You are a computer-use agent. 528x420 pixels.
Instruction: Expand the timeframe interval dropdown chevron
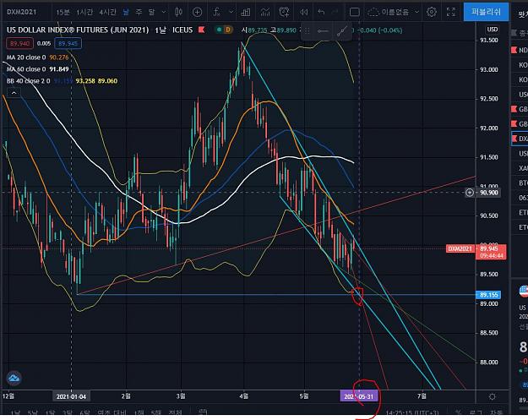point(164,13)
